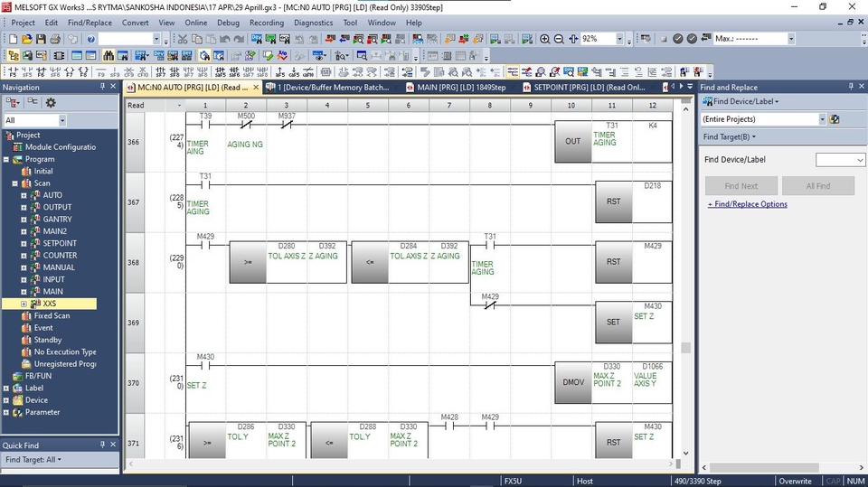The width and height of the screenshot is (868, 487).
Task: Expand the Label tree node
Action: click(x=6, y=389)
